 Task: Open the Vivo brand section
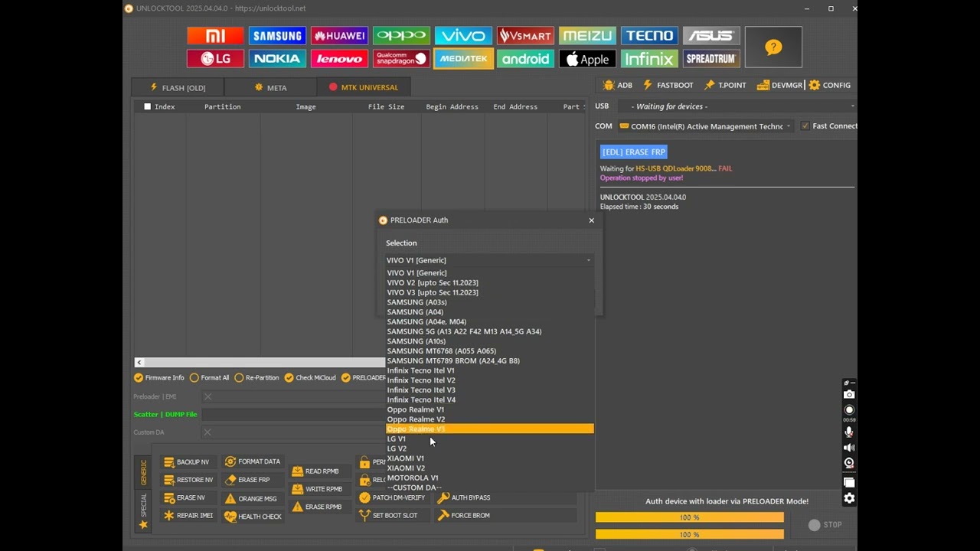463,36
